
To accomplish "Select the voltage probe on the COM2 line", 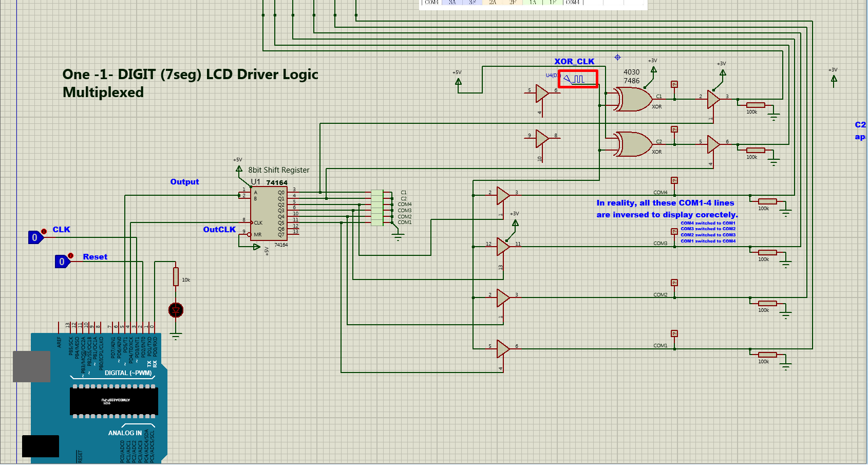I will point(674,283).
